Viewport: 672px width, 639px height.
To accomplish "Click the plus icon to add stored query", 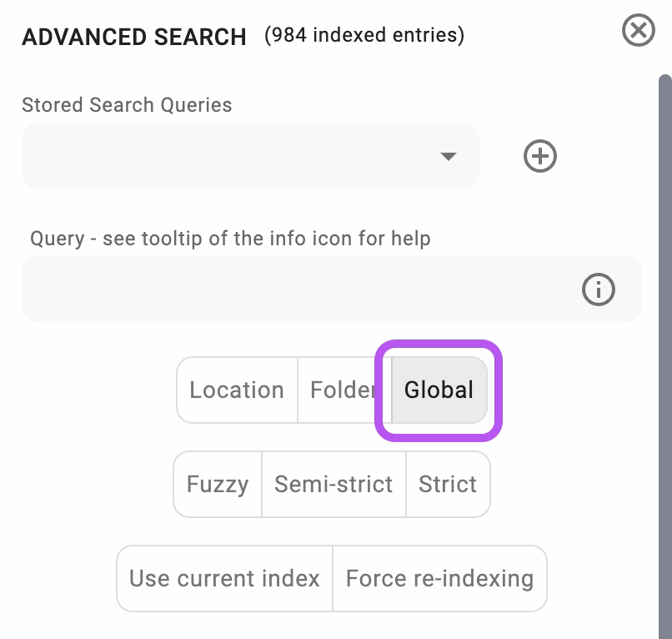I will [539, 156].
